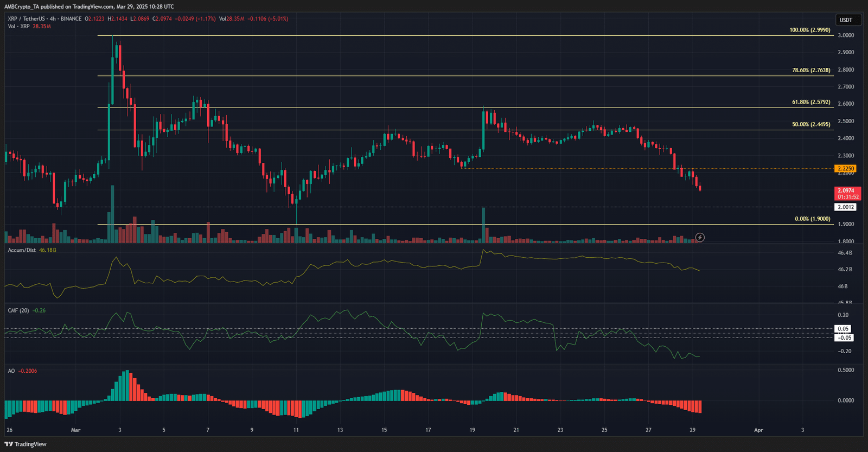
Task: Click the 0.00% (1.9000) Fibonacci label
Action: tap(812, 219)
